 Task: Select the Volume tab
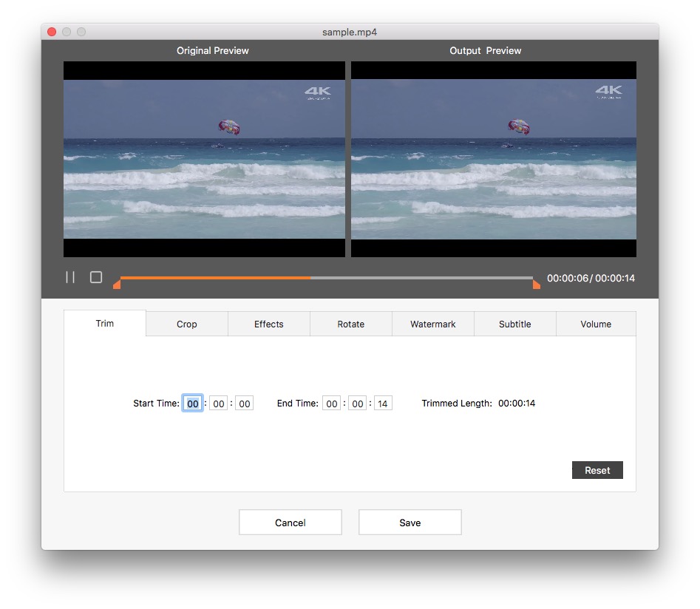click(596, 324)
